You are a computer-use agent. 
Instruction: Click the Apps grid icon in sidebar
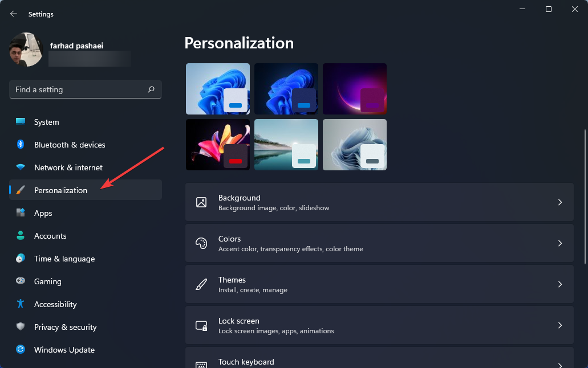coord(20,213)
